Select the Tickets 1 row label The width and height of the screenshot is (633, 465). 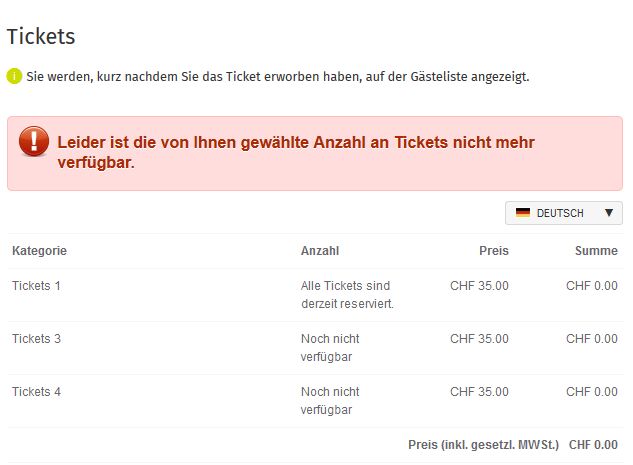[x=36, y=286]
